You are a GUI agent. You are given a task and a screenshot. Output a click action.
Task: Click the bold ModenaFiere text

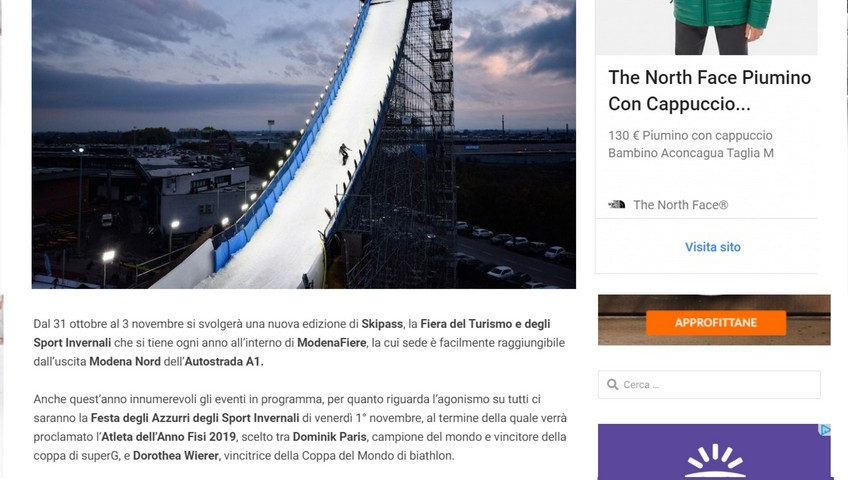tap(331, 343)
